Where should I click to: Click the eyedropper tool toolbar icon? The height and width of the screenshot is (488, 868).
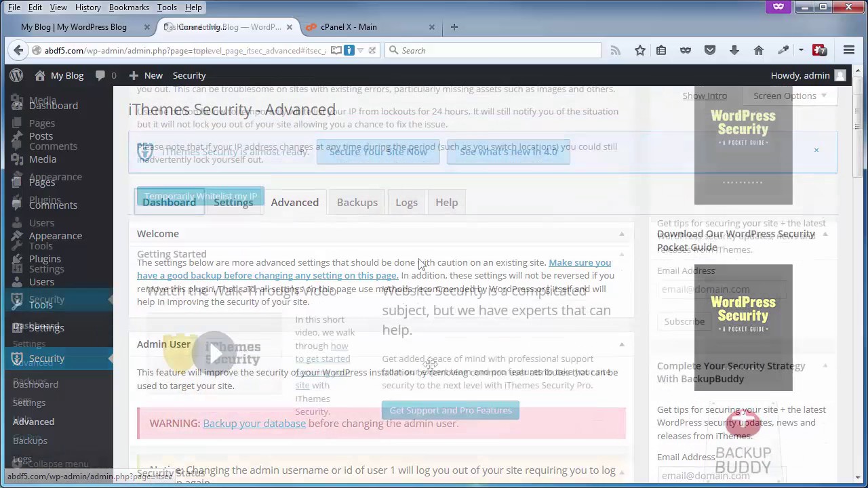[783, 50]
